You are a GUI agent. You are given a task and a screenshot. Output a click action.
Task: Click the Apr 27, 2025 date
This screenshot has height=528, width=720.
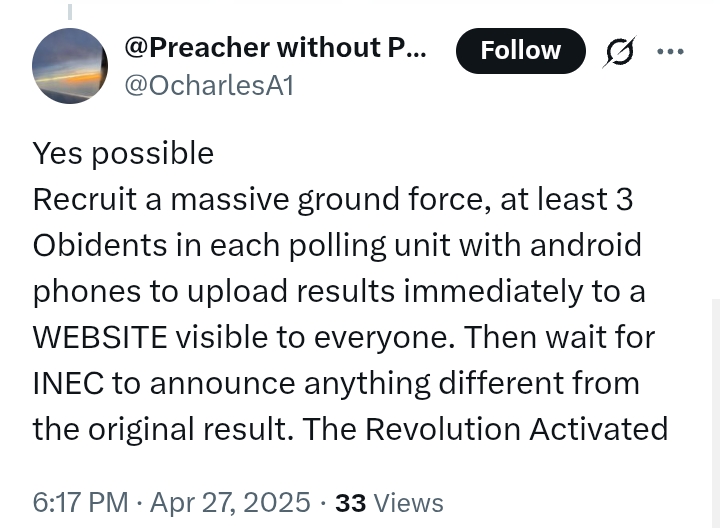point(231,502)
